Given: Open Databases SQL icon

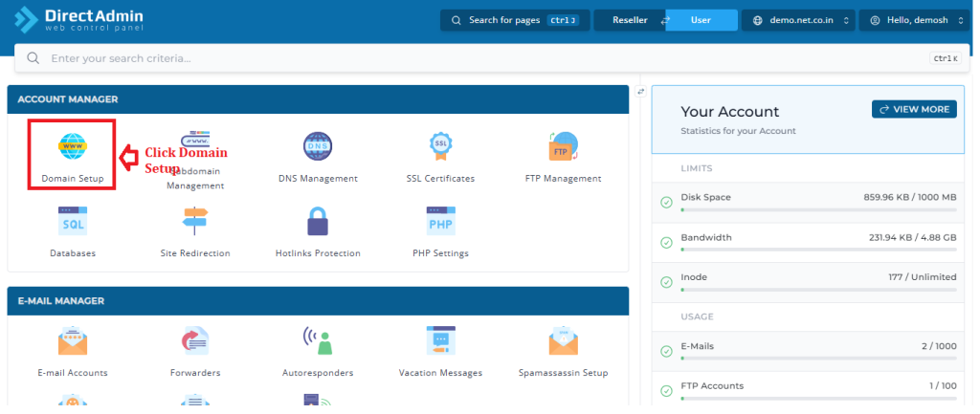Looking at the screenshot, I should [x=73, y=221].
